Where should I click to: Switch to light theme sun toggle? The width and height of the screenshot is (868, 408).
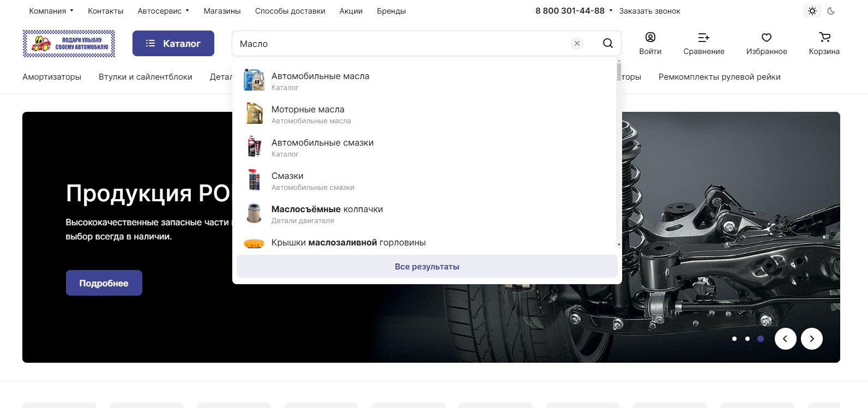812,11
